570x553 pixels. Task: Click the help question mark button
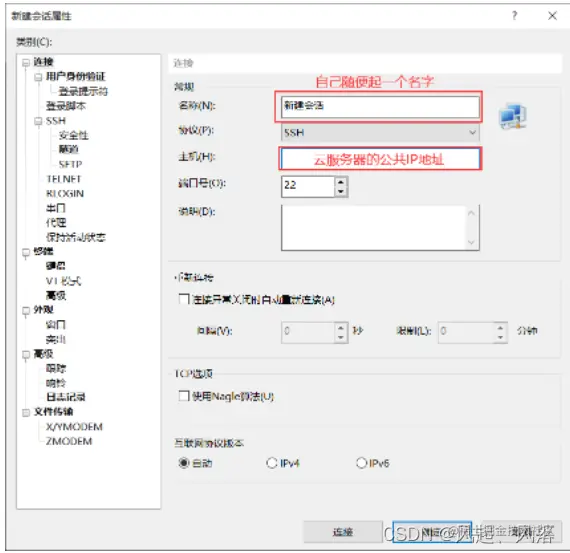click(514, 16)
